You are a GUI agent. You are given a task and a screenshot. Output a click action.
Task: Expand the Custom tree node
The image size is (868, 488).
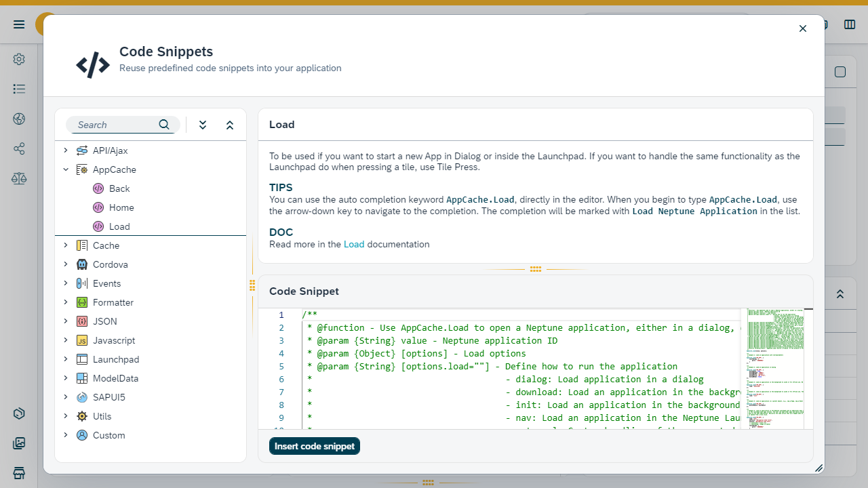66,435
